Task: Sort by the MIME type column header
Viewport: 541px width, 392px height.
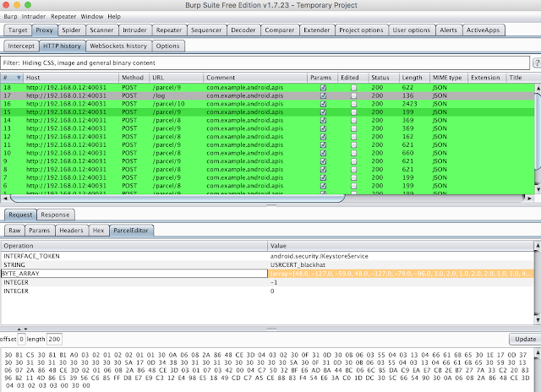Action: [449, 78]
